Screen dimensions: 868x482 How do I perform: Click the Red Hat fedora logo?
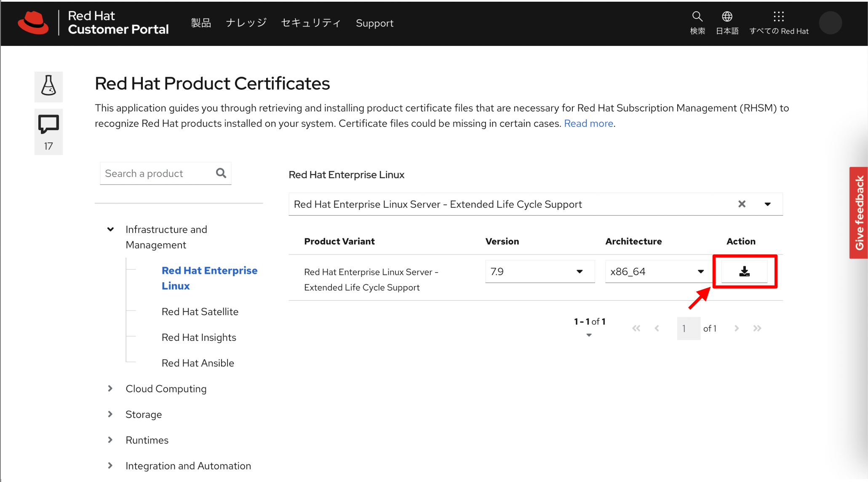[34, 23]
